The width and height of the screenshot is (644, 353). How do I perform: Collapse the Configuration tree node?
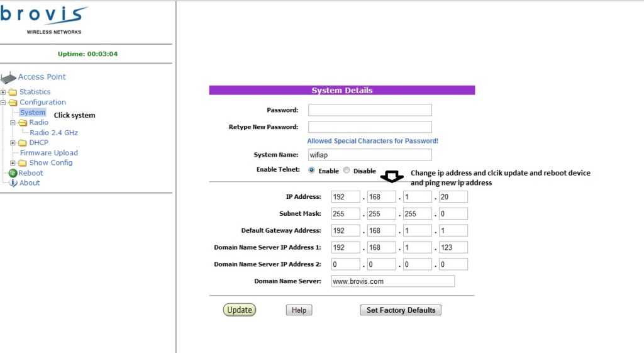pyautogui.click(x=4, y=103)
